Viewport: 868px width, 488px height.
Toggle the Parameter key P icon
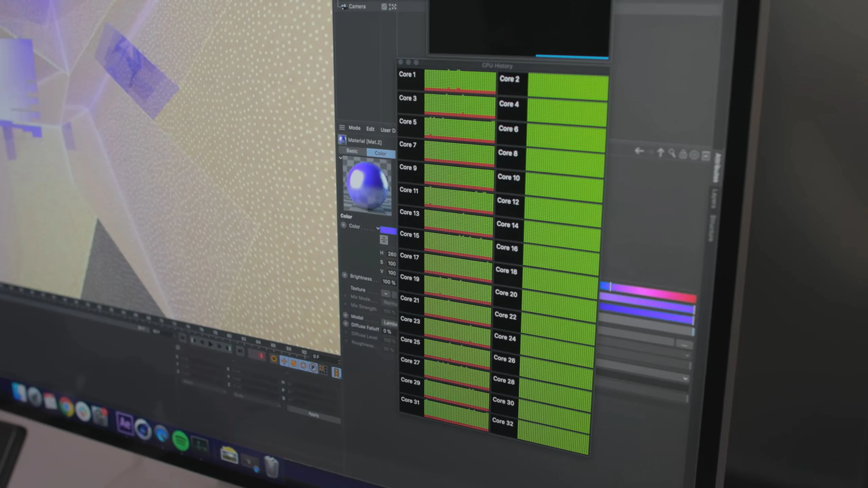pyautogui.click(x=313, y=367)
